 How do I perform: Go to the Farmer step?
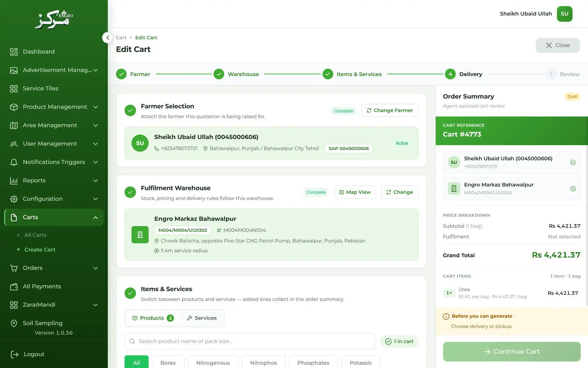pyautogui.click(x=133, y=74)
